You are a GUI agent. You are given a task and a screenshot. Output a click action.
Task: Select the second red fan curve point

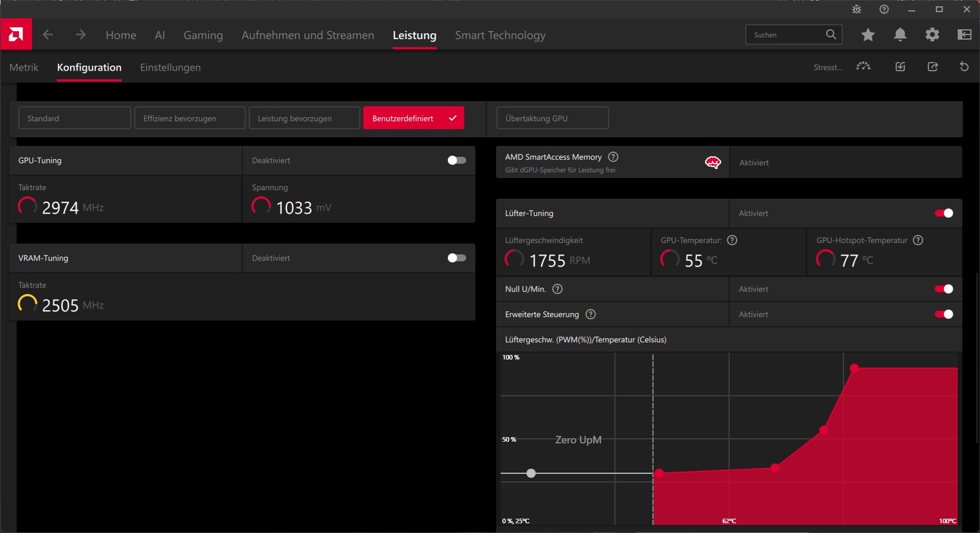click(775, 468)
